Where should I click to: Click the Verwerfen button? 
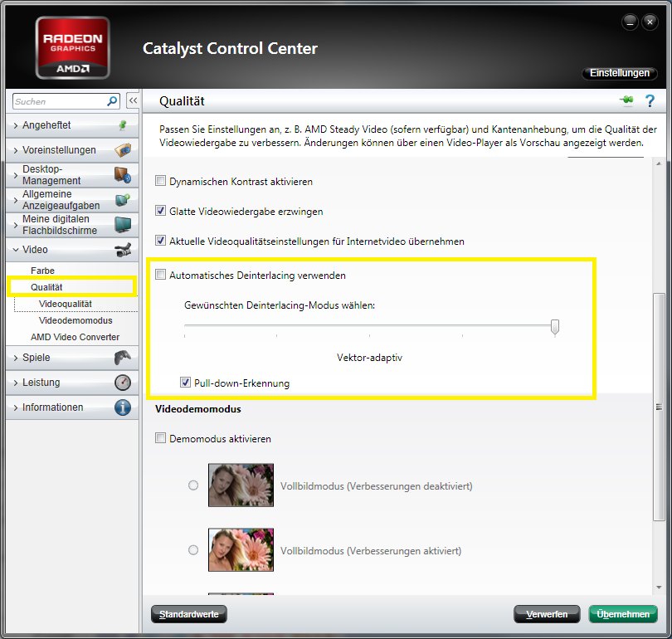click(547, 614)
